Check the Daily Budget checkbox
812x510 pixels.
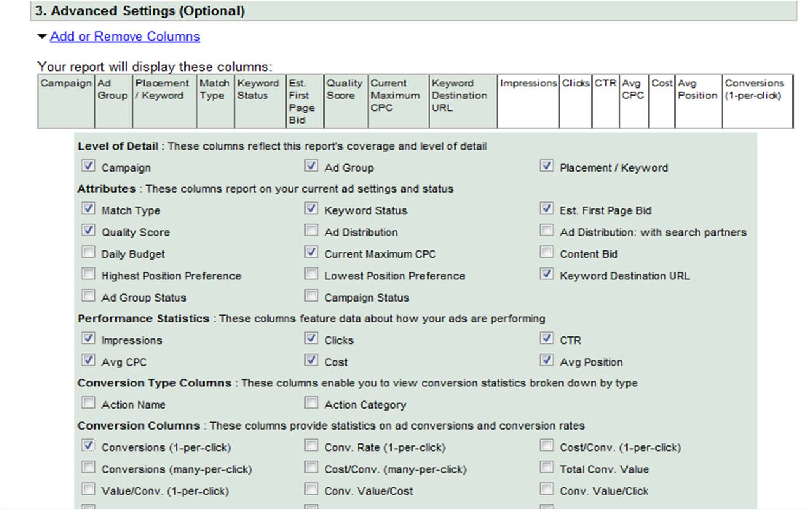coord(88,253)
